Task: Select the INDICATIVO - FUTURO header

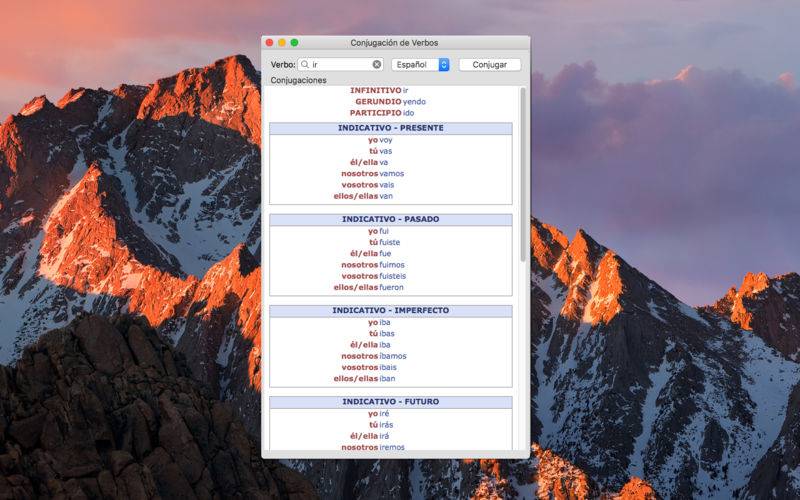Action: click(391, 402)
